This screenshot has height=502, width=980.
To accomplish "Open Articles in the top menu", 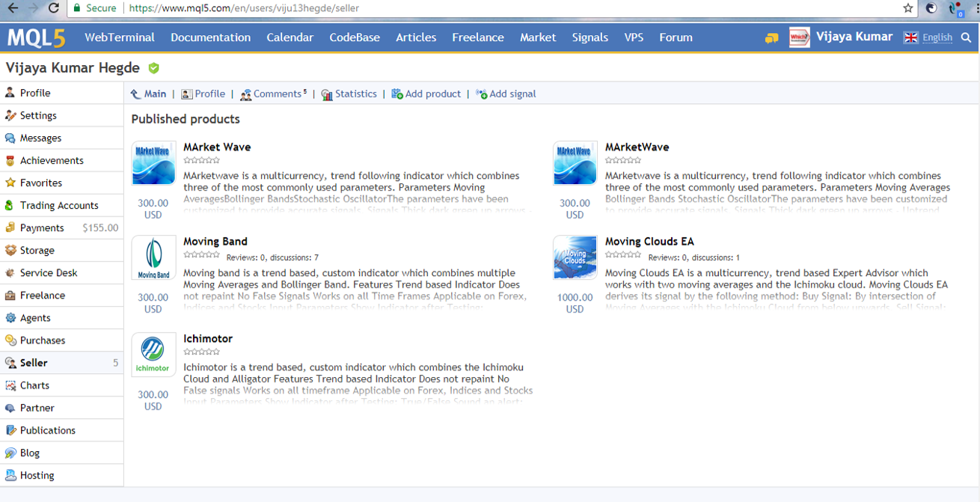I will click(416, 37).
